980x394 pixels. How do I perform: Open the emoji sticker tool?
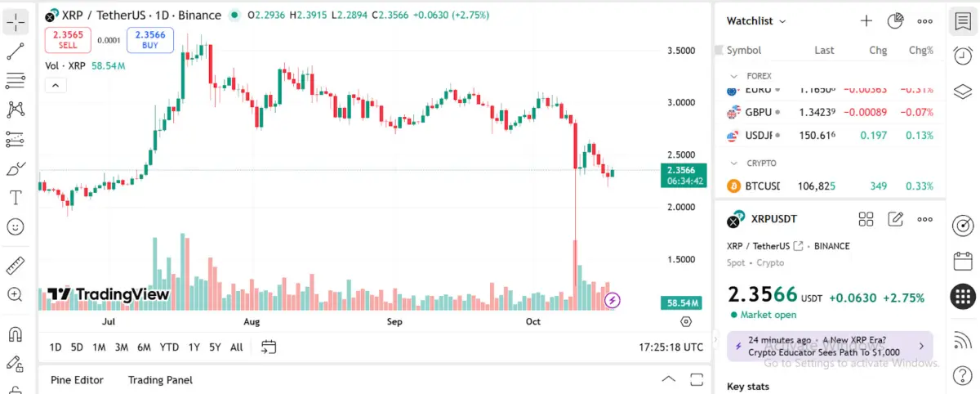16,226
